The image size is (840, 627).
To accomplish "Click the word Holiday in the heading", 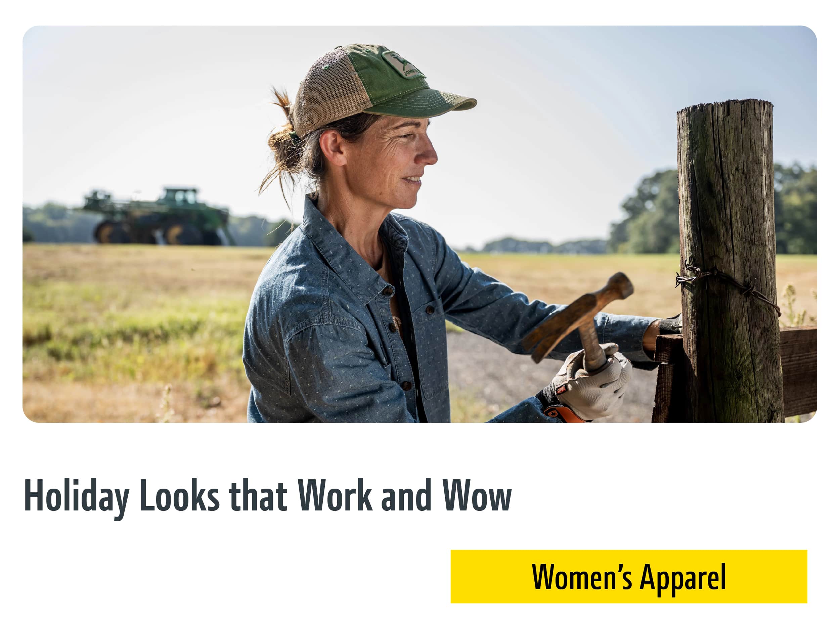I will click(x=77, y=498).
